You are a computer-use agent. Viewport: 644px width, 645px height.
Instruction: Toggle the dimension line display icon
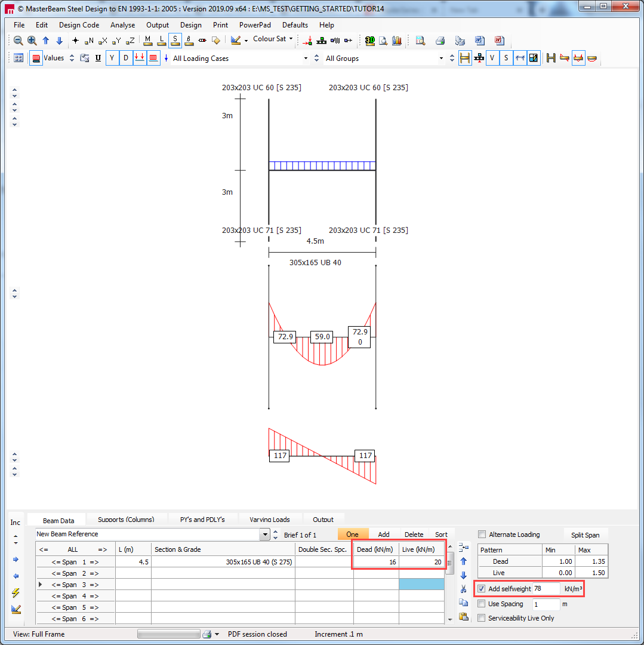520,58
